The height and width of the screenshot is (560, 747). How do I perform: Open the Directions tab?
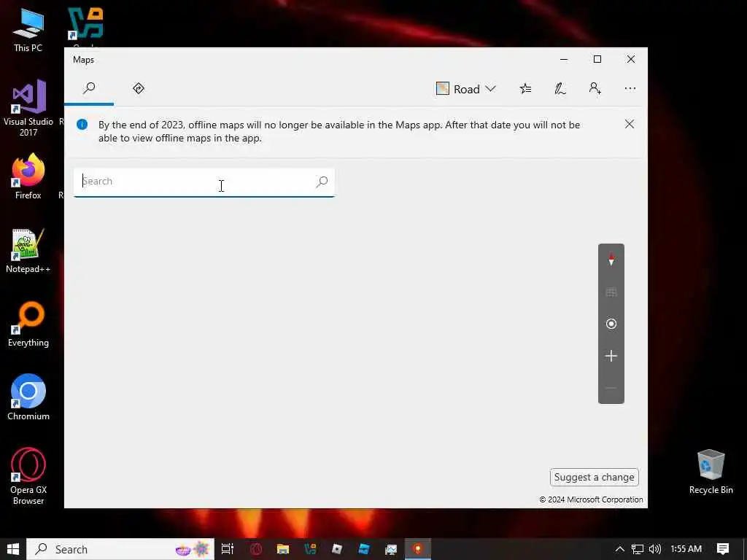tap(139, 88)
